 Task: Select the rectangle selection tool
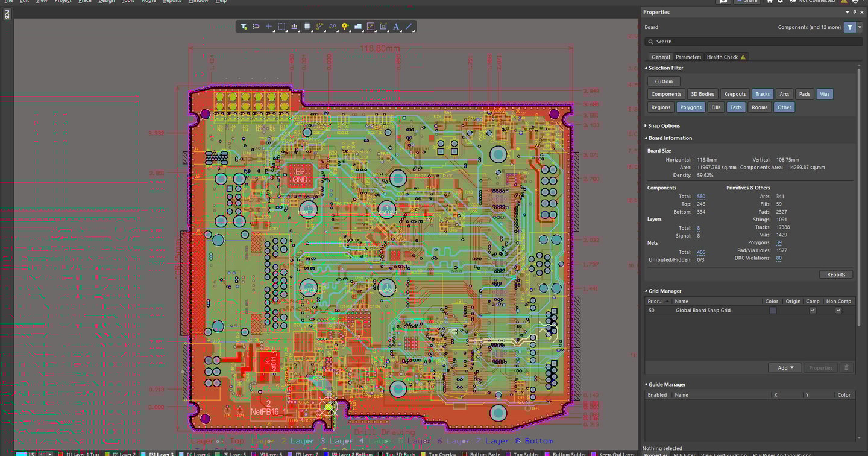[x=281, y=27]
